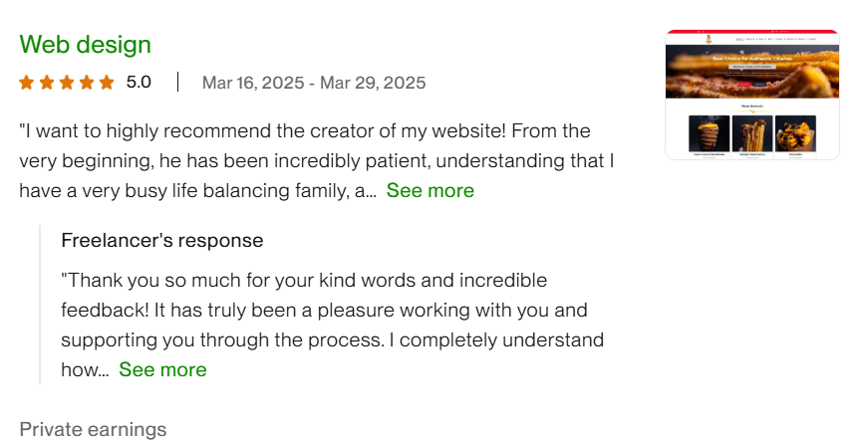Screen dimensions: 868x441
Task: Click the second orange rating star
Action: 47,83
